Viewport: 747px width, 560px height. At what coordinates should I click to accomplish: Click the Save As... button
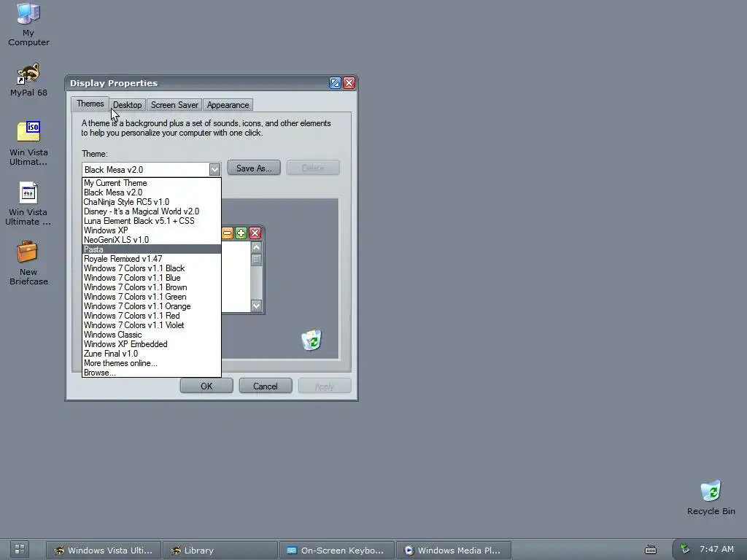[x=254, y=168]
